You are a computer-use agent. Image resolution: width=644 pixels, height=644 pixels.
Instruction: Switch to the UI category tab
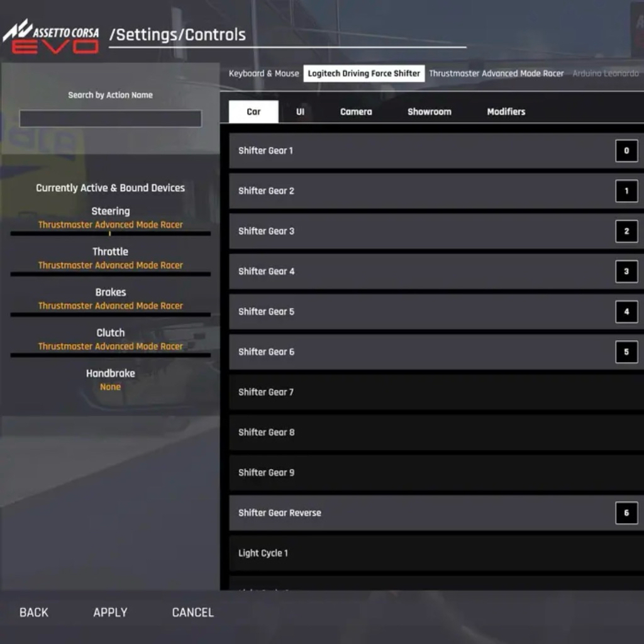click(x=300, y=112)
